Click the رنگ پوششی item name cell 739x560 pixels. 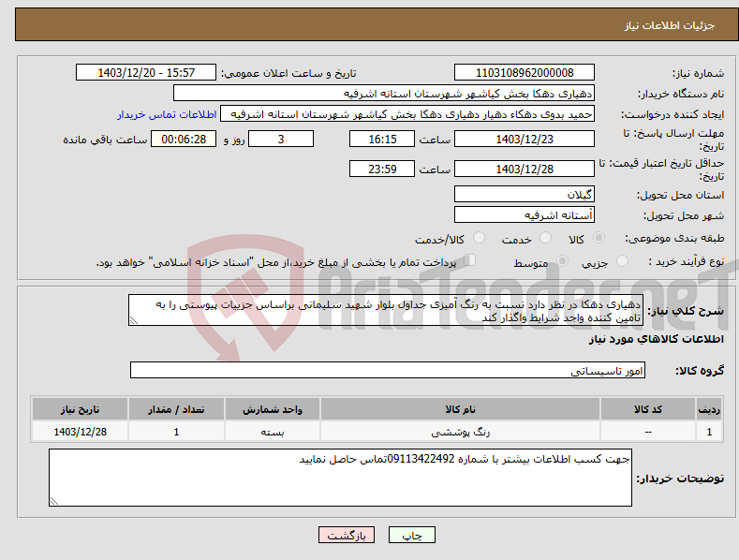[x=460, y=432]
